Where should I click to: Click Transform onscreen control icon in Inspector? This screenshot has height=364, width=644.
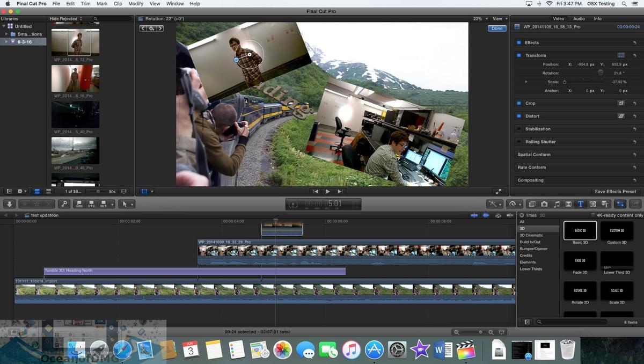pyautogui.click(x=621, y=55)
